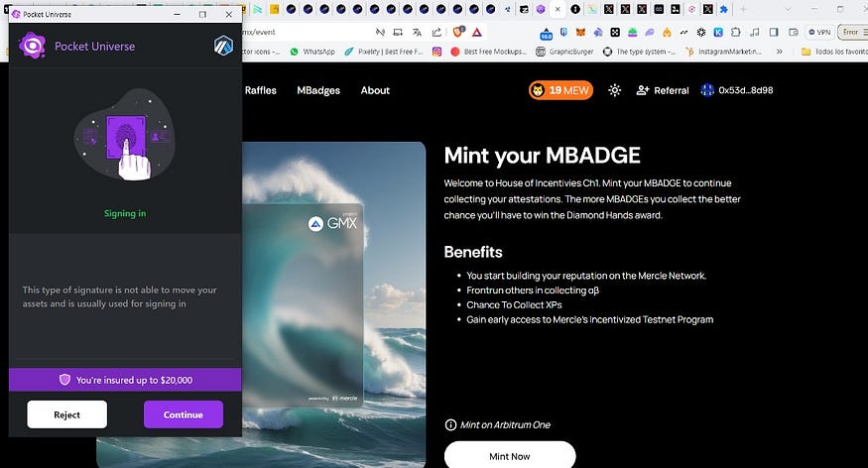Switch to the yellow square icon tab
The height and width of the screenshot is (468, 868).
(274, 9)
